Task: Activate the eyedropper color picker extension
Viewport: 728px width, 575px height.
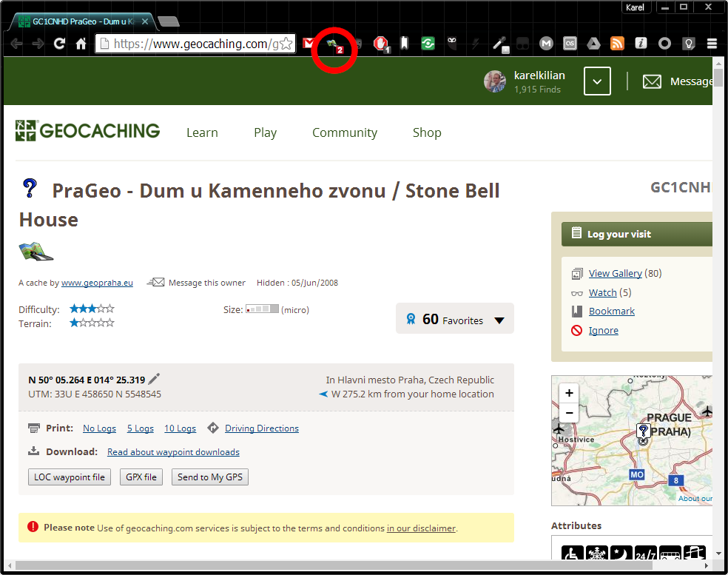Action: tap(500, 44)
